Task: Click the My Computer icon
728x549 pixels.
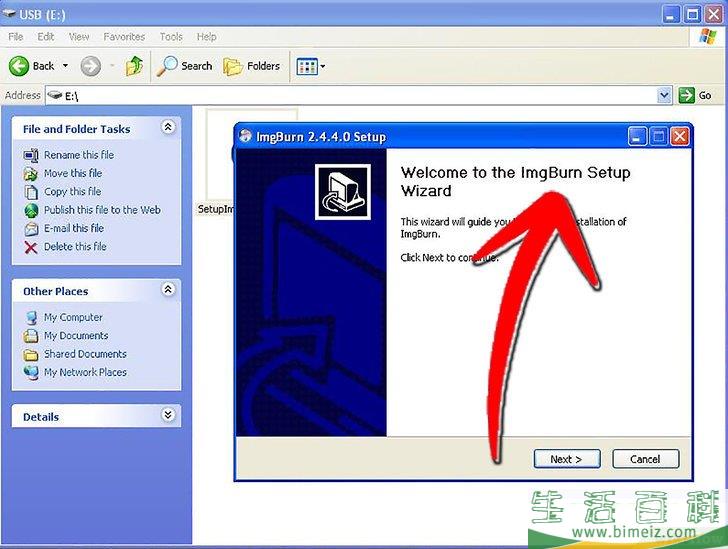Action: (x=31, y=318)
